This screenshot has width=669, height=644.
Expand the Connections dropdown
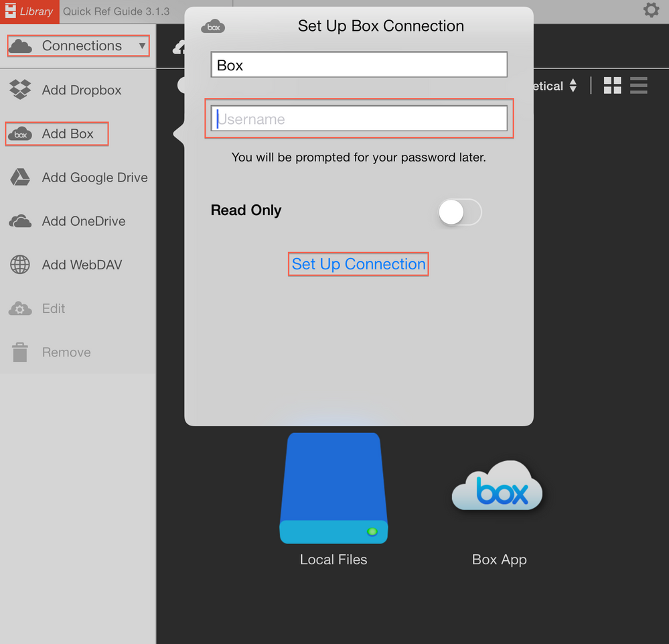143,46
